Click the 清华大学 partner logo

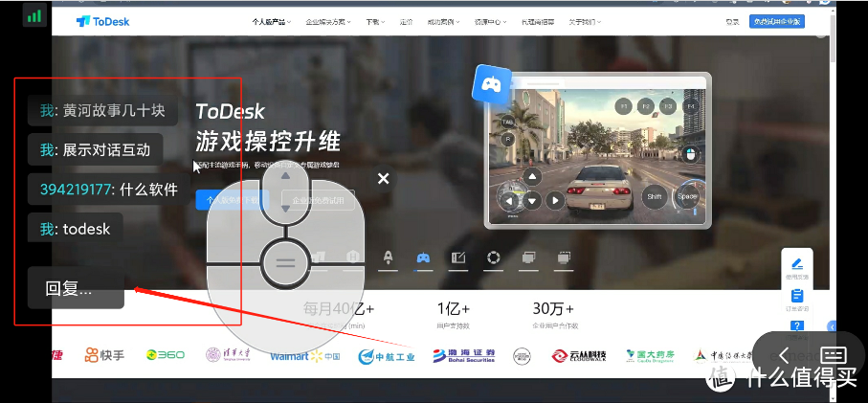click(x=228, y=355)
